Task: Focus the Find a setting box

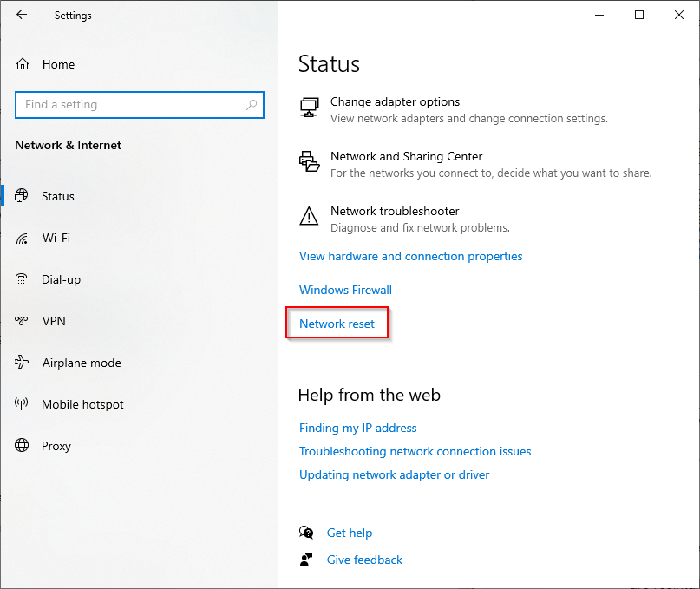Action: point(130,105)
